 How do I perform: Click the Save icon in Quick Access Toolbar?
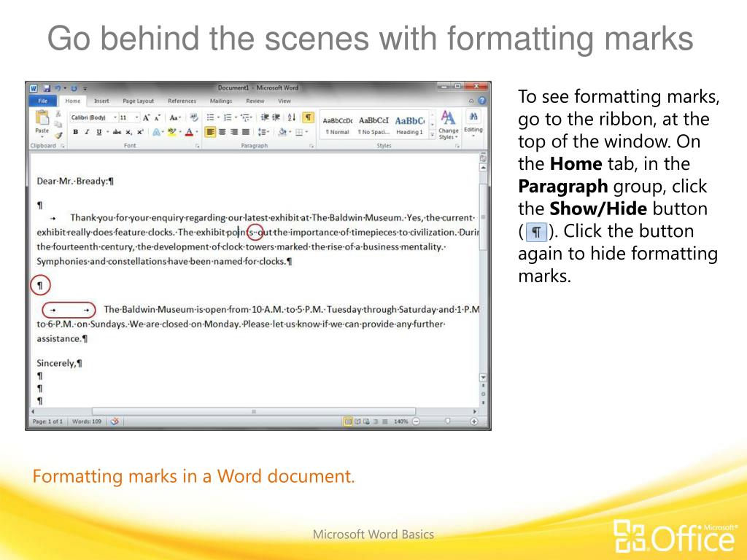pyautogui.click(x=47, y=88)
